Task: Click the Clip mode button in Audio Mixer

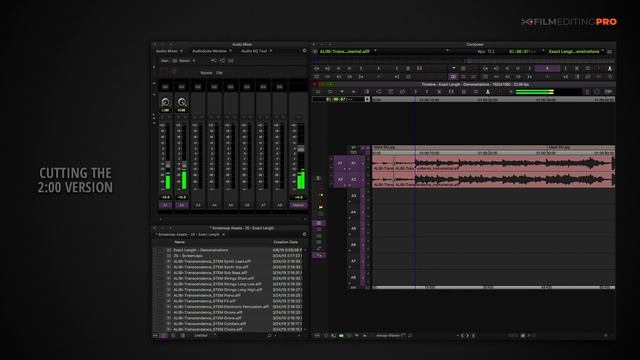Action: [x=219, y=73]
